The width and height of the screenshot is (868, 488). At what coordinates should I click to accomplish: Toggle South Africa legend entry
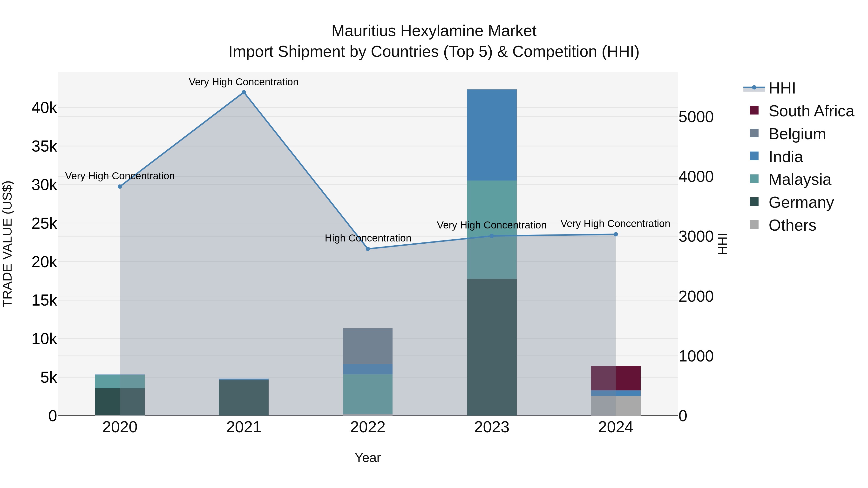[802, 111]
